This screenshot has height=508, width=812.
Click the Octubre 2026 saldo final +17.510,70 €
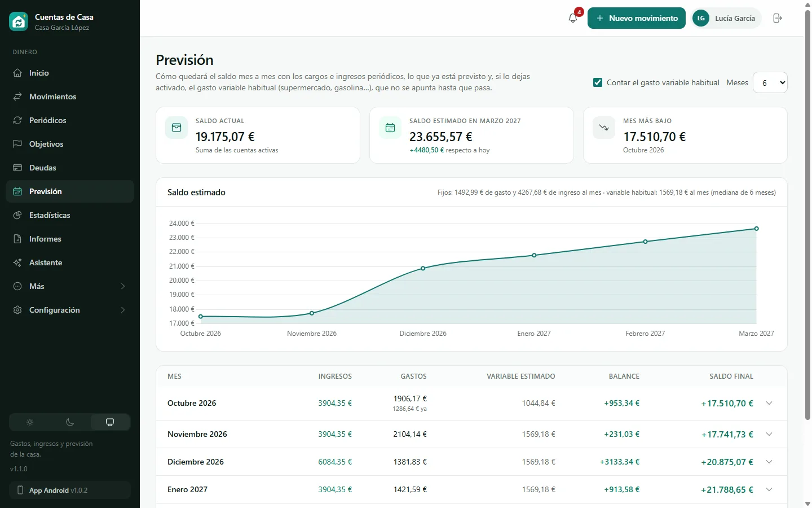coord(727,403)
